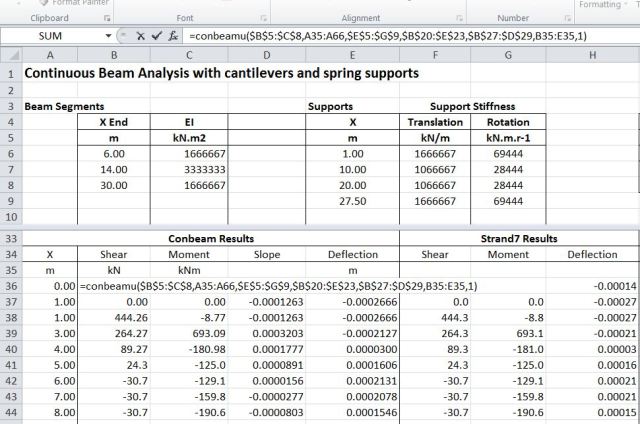Click the Select All corner box
The width and height of the screenshot is (640, 424).
pyautogui.click(x=10, y=54)
